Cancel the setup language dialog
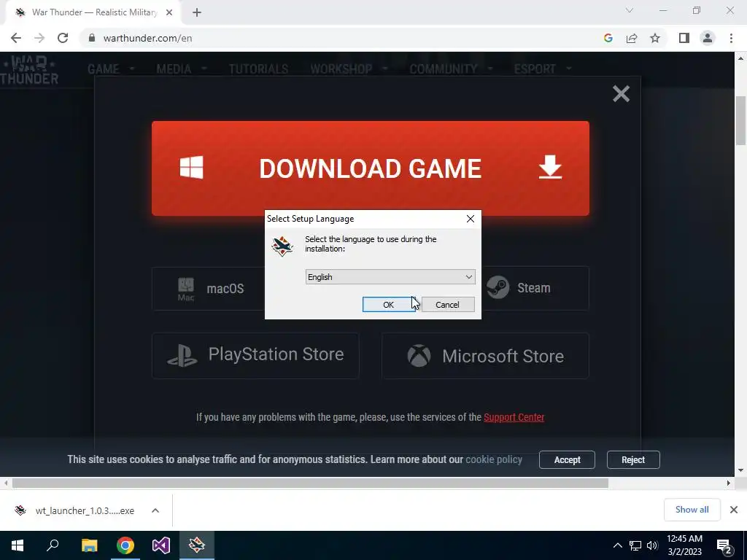Viewport: 747px width, 560px height. 448,305
